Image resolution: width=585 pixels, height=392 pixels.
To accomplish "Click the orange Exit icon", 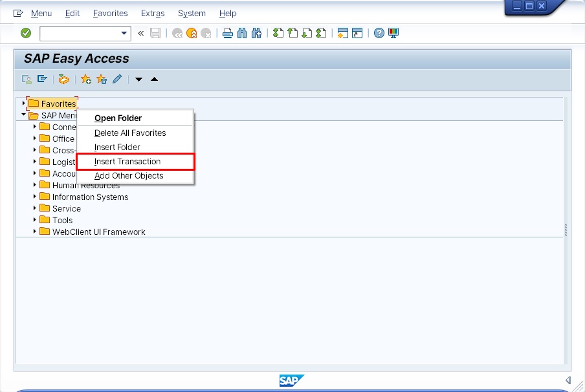I will (x=192, y=33).
